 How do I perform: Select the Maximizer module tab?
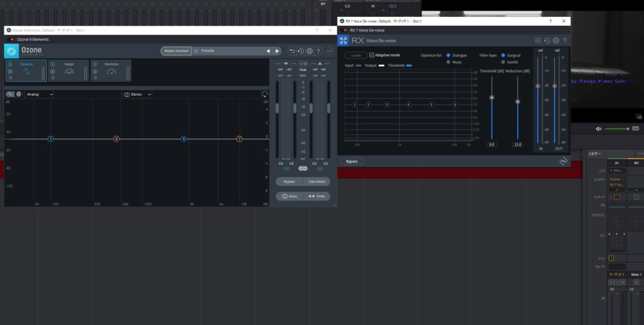tap(111, 71)
